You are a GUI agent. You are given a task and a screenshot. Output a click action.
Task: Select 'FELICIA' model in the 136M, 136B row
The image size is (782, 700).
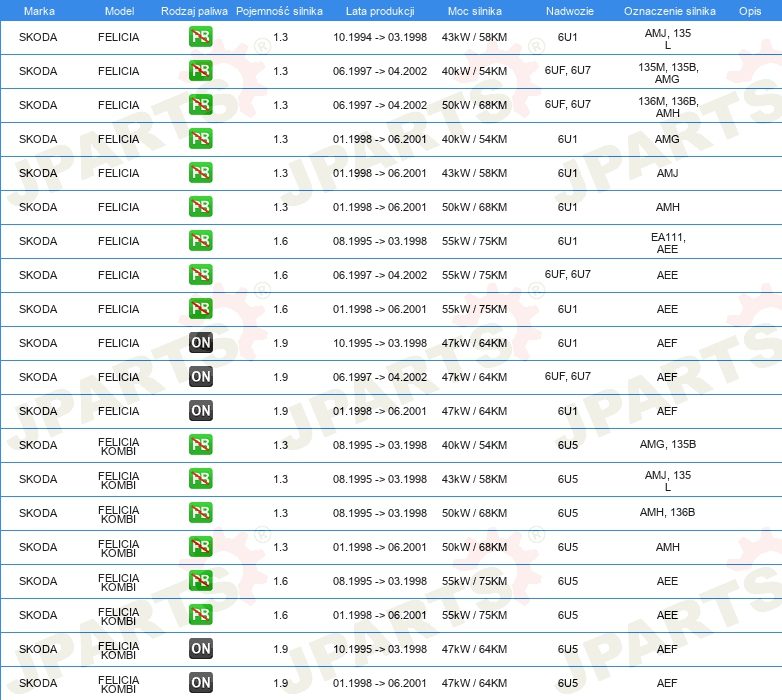pos(118,105)
